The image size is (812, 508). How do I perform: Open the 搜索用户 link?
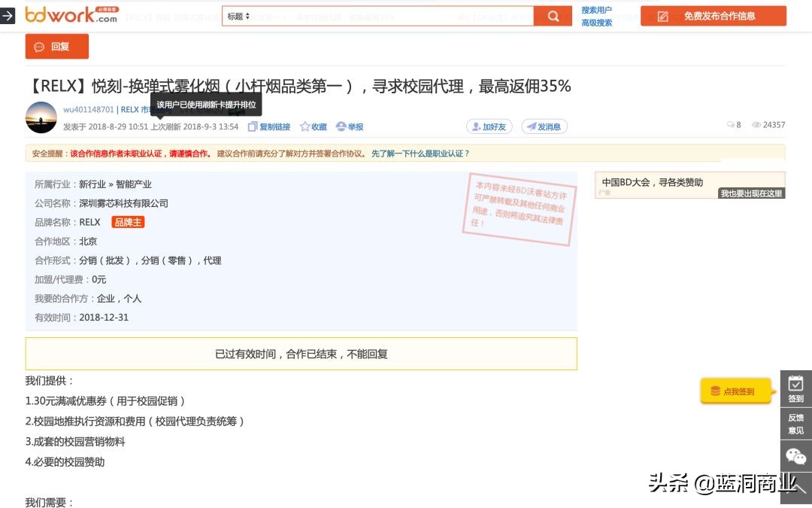(x=596, y=10)
